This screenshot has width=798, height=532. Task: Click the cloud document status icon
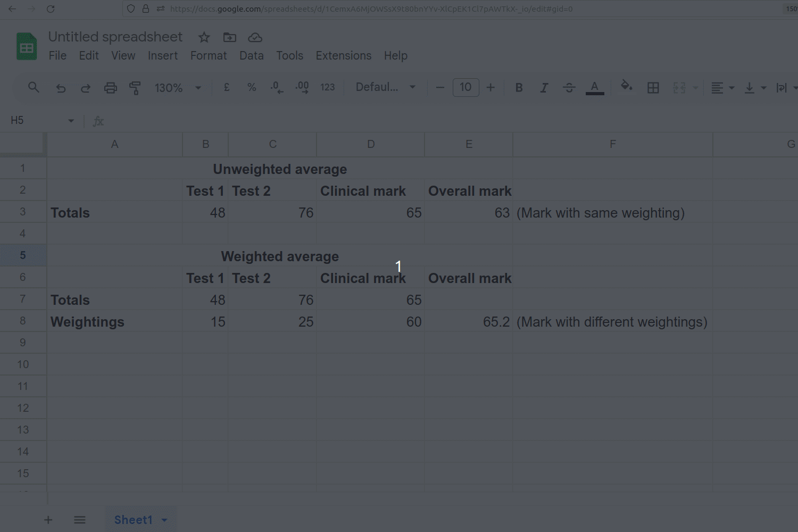255,37
